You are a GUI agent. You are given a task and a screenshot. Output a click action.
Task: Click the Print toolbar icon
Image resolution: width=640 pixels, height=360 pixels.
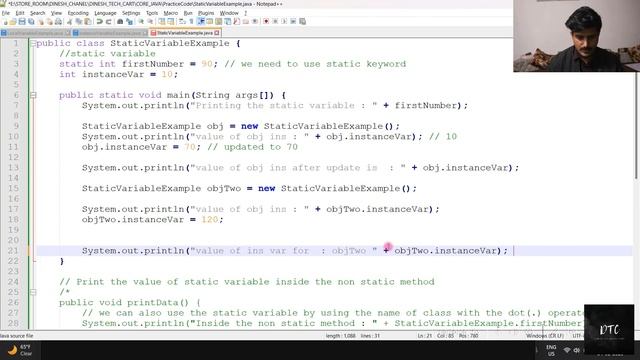click(58, 21)
